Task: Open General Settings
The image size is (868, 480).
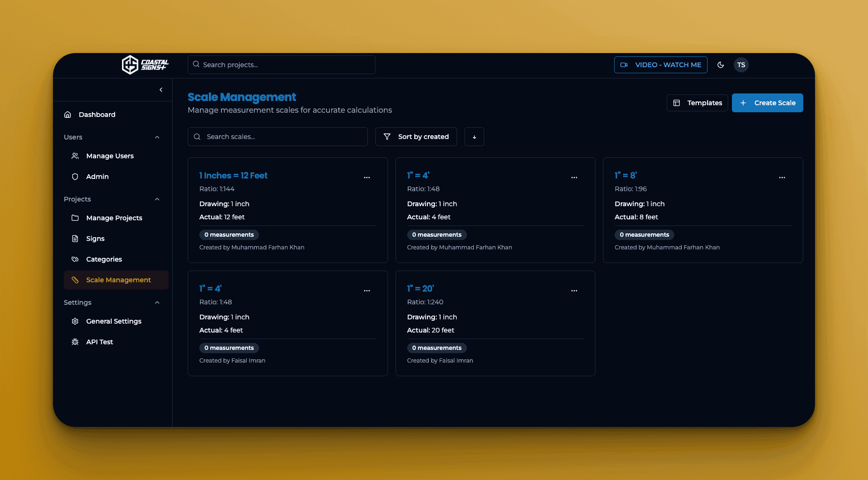Action: point(116,321)
